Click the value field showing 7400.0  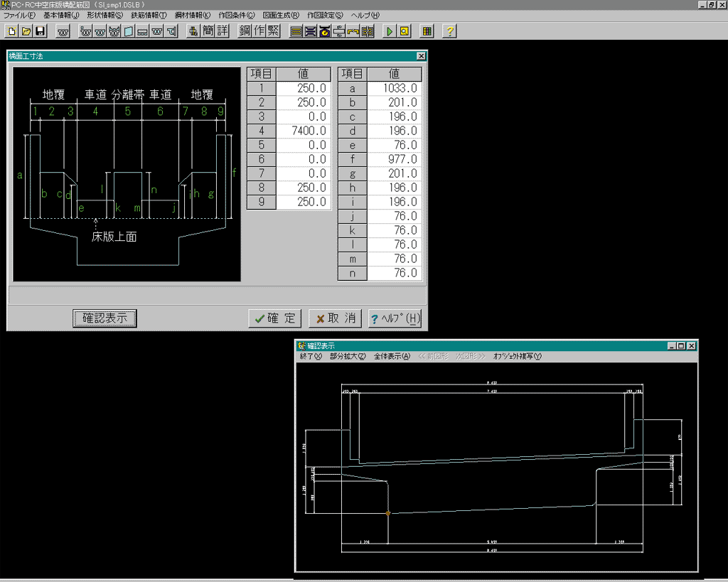(x=304, y=131)
